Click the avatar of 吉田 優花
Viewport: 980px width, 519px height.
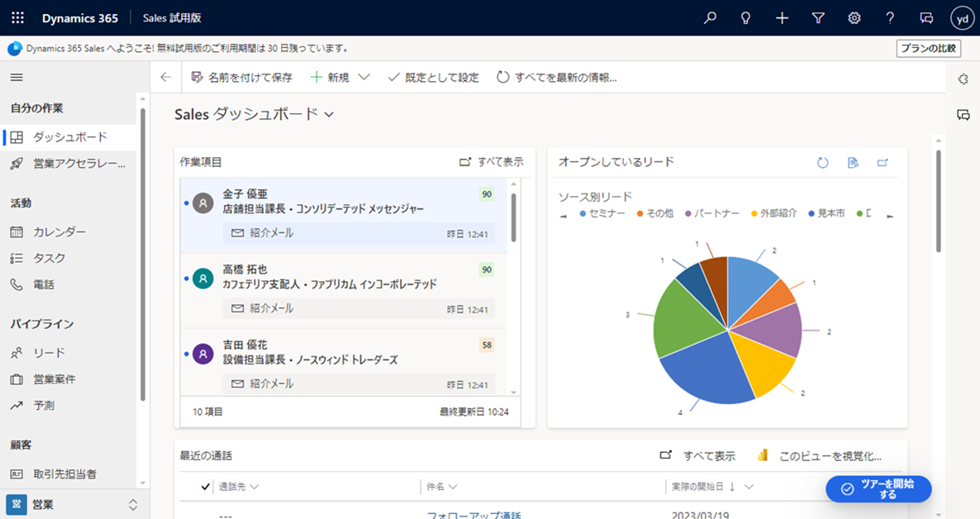203,354
